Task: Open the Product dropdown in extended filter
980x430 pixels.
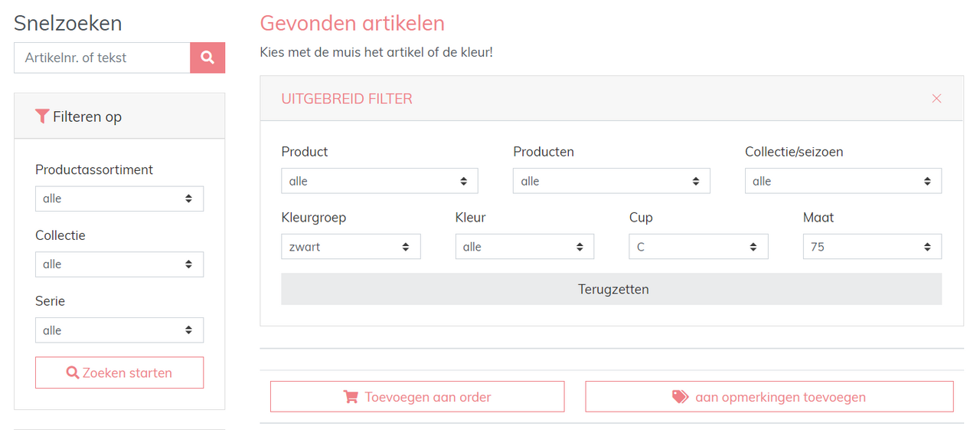Action: [380, 181]
